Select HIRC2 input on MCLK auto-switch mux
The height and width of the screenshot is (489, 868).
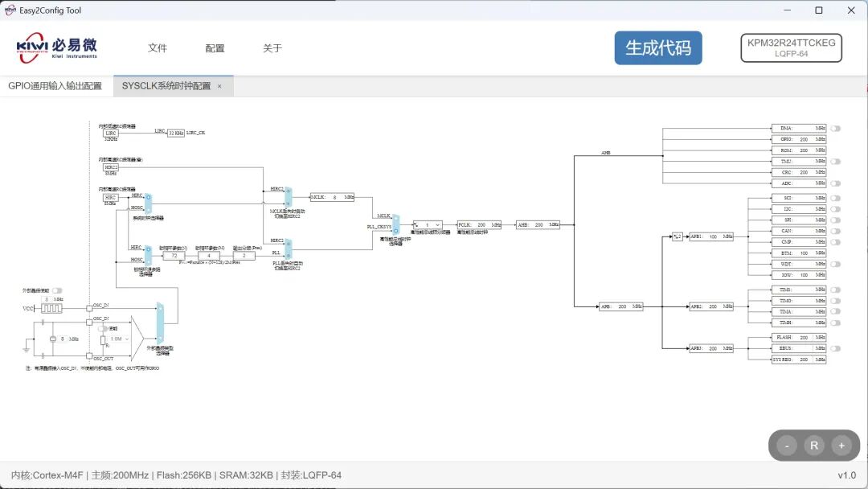pos(288,191)
